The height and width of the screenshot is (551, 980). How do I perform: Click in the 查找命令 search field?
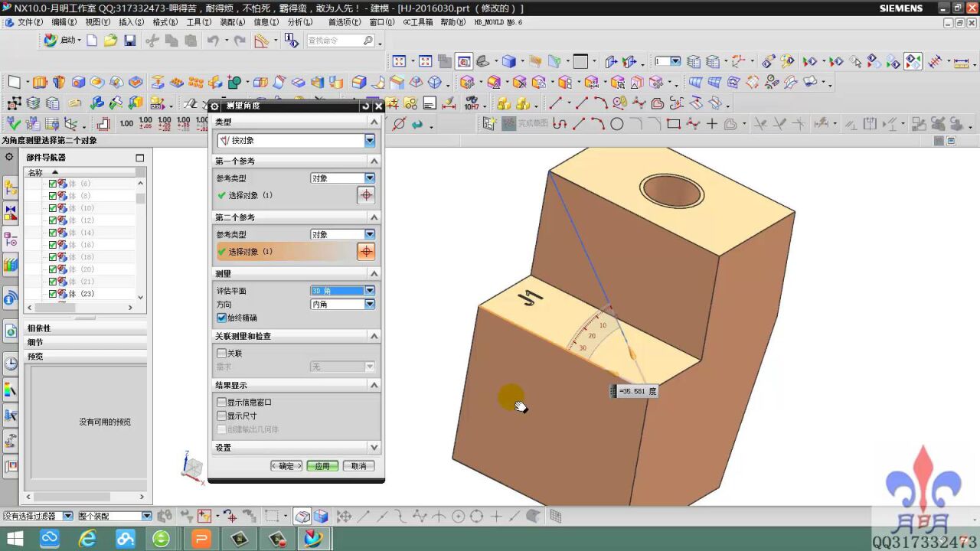(334, 41)
